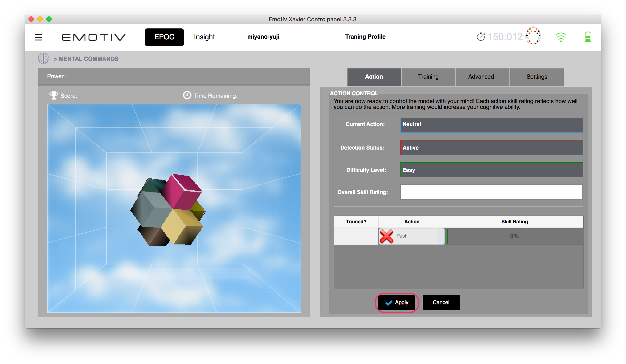Switch to Insight headset mode

tap(204, 37)
